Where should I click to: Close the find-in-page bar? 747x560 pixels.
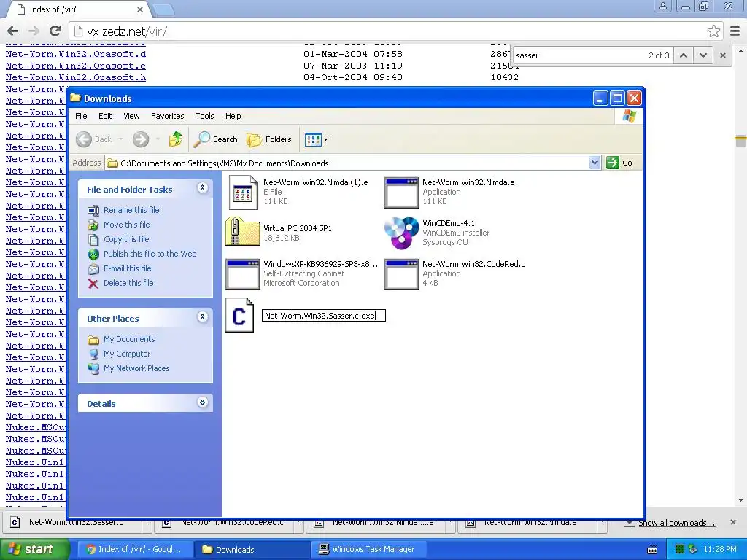[723, 55]
